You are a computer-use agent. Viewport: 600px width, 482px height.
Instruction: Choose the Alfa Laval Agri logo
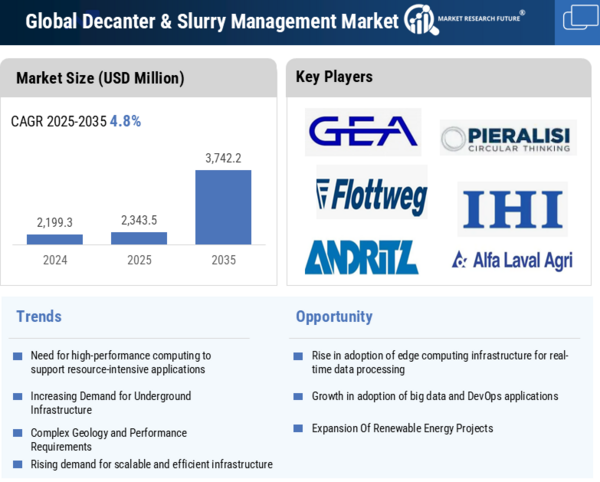511,260
